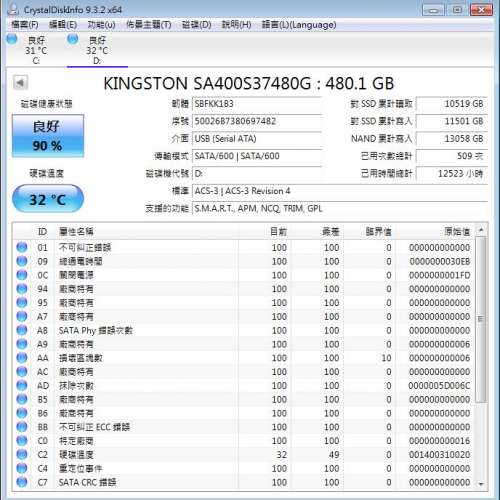Open the 檔案(F) menu
Image resolution: width=500 pixels, height=500 pixels.
(24, 25)
